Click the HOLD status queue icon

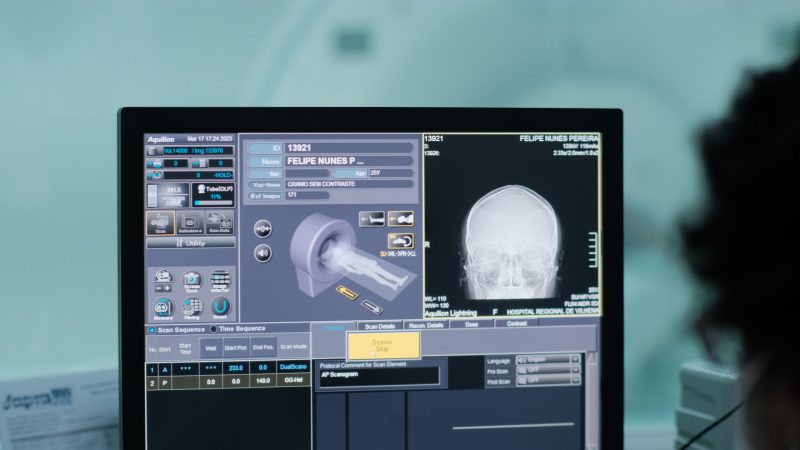pos(154,175)
